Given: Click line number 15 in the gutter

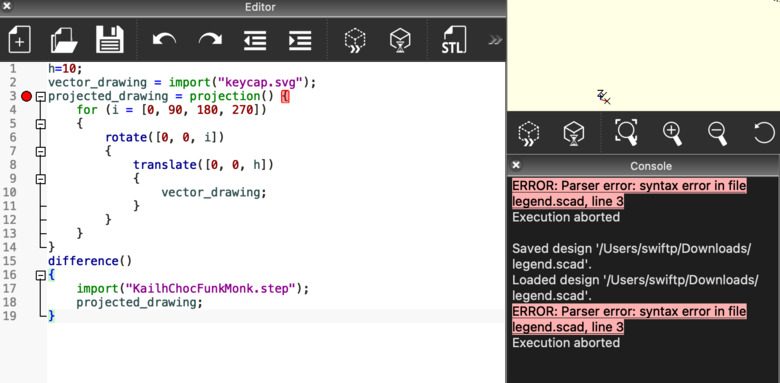Looking at the screenshot, I should 9,261.
